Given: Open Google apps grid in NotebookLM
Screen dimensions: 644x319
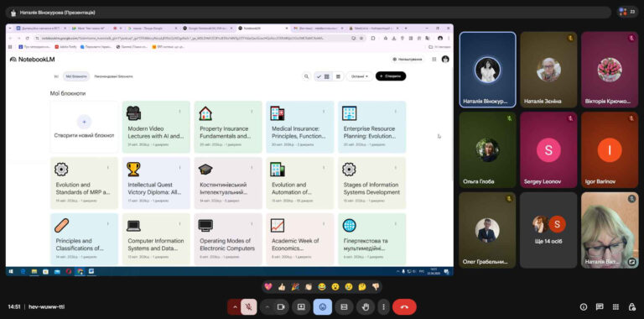Looking at the screenshot, I should 434,60.
